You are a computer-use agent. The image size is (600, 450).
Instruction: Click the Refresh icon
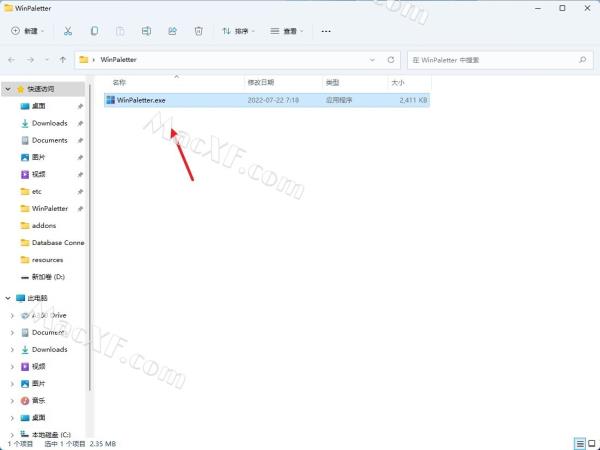[x=391, y=60]
